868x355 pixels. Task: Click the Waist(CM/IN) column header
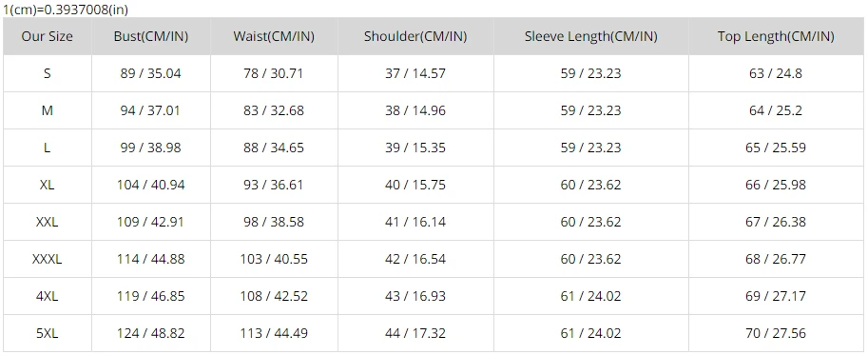(x=274, y=36)
